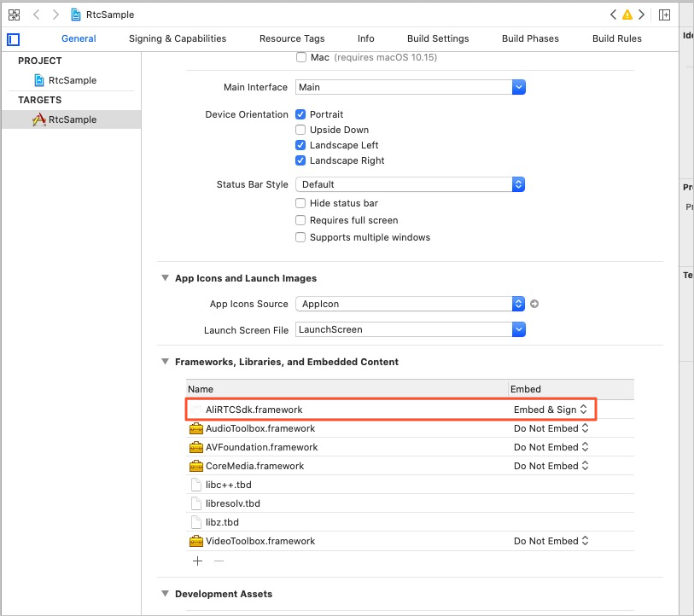Select the libresolv.tbd row

[x=410, y=503]
